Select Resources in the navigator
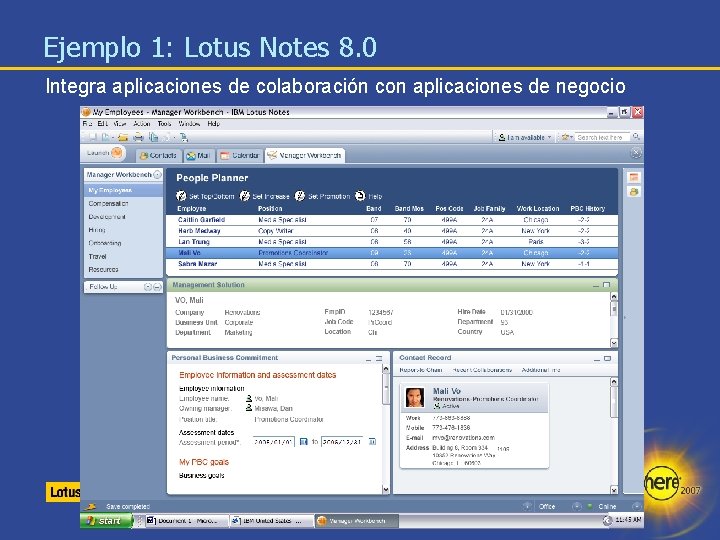 (103, 269)
